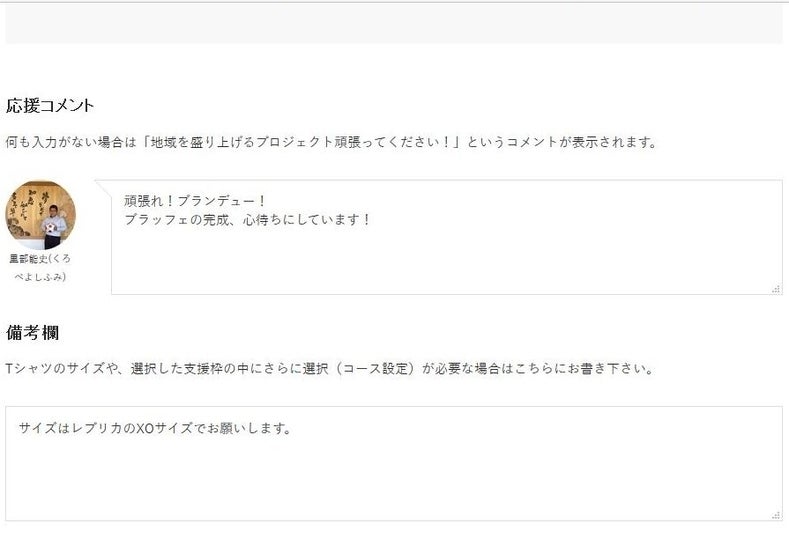Grab the resize handle of the comment box
Viewport: 789px width, 553px height.
775,289
